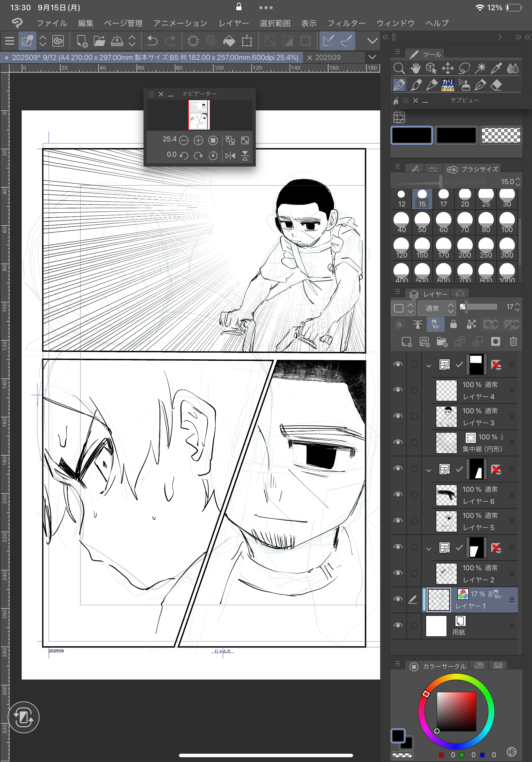Screen dimensions: 532x762
Task: Collapse the top frame folder layer
Action: click(429, 365)
